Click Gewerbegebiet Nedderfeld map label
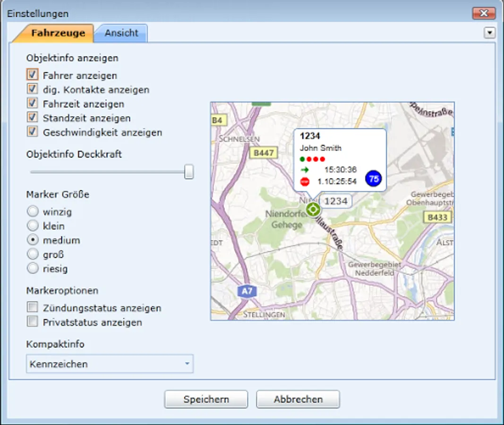This screenshot has width=504, height=425. click(375, 269)
